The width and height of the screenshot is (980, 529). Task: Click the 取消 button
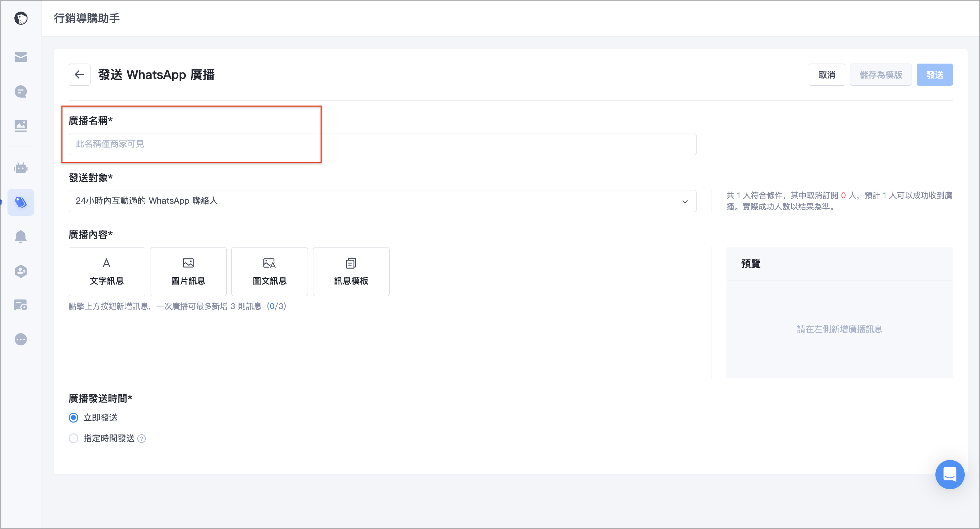[827, 74]
